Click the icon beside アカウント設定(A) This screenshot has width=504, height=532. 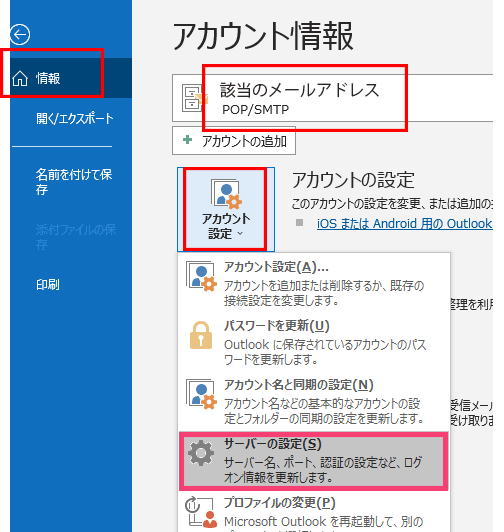coord(201,276)
